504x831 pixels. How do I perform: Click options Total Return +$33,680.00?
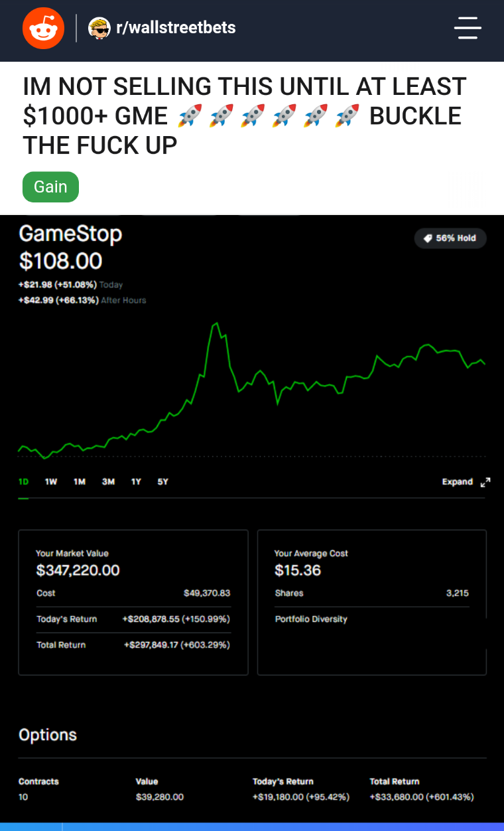(422, 797)
